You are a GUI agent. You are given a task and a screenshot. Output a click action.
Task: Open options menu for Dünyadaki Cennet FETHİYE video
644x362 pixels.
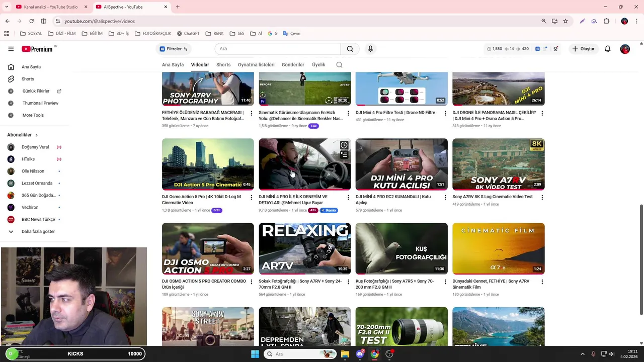pos(542,282)
